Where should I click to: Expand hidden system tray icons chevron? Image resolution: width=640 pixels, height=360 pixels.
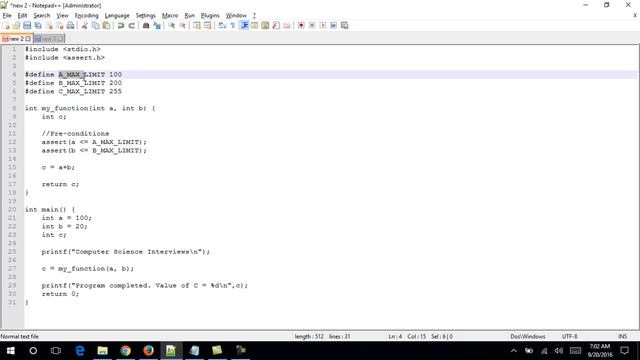tap(514, 351)
